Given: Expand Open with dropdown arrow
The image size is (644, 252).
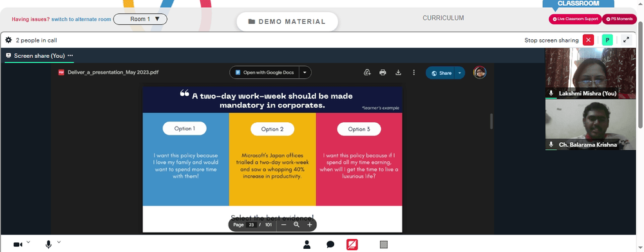Looking at the screenshot, I should tap(305, 73).
